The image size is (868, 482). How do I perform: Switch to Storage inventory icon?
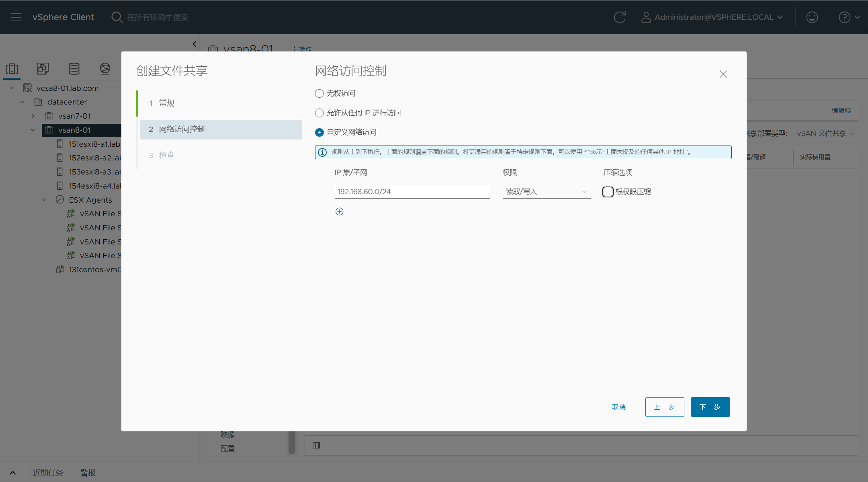click(x=74, y=69)
